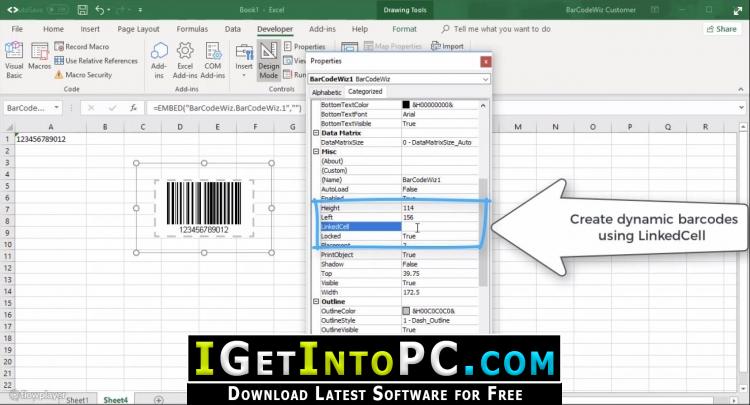
Task: Collapse the Misc category
Action: (316, 152)
